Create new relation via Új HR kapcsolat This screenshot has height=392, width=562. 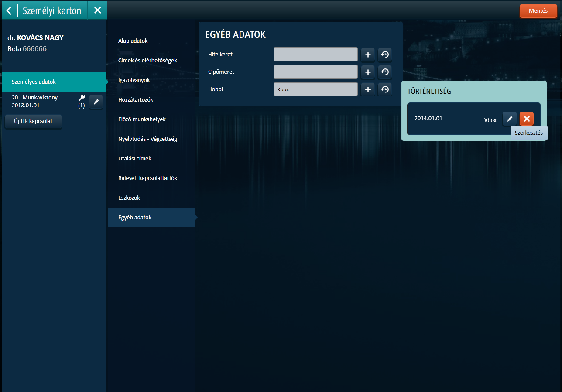pos(33,121)
